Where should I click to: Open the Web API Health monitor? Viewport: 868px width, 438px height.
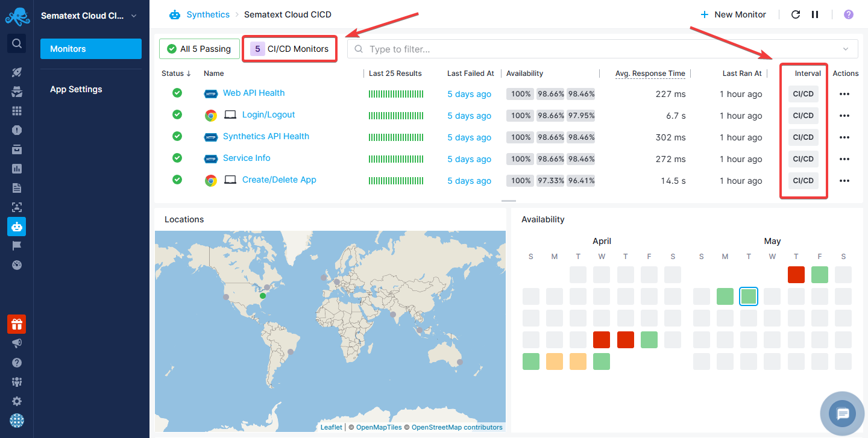pos(254,93)
